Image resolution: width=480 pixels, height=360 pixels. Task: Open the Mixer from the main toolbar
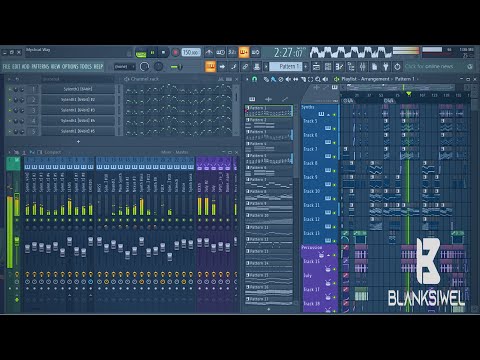363,67
